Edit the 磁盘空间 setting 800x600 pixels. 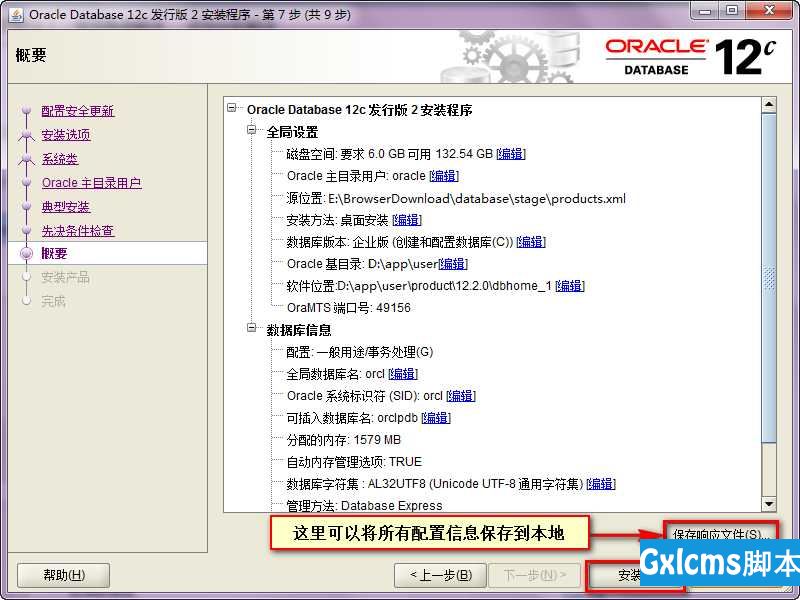511,154
